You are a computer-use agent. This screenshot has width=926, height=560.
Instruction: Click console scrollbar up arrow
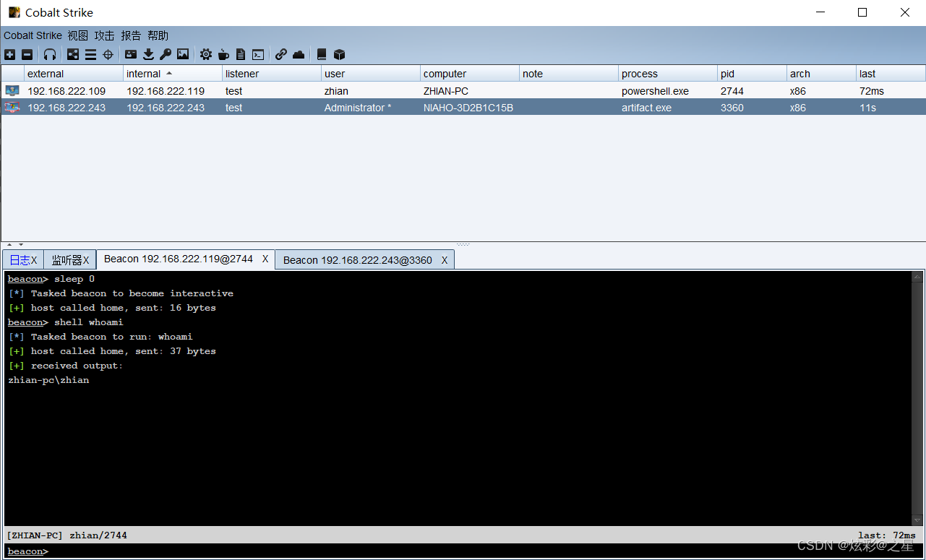pyautogui.click(x=918, y=277)
